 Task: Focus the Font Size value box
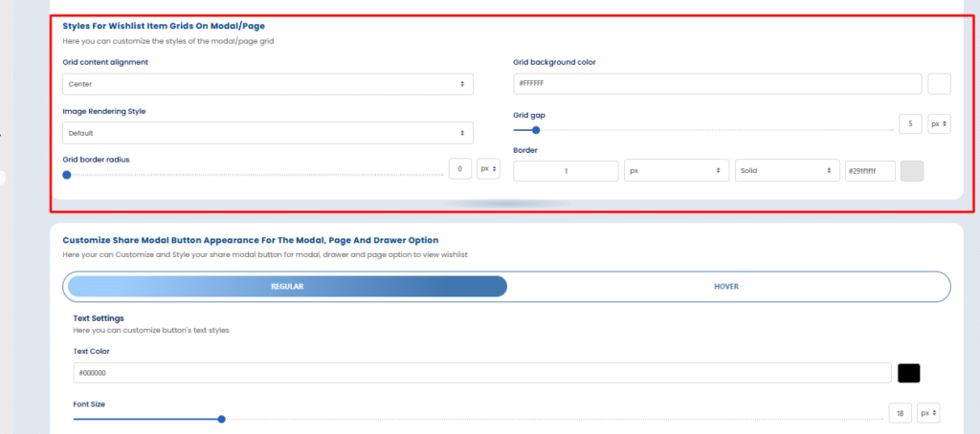pos(901,413)
